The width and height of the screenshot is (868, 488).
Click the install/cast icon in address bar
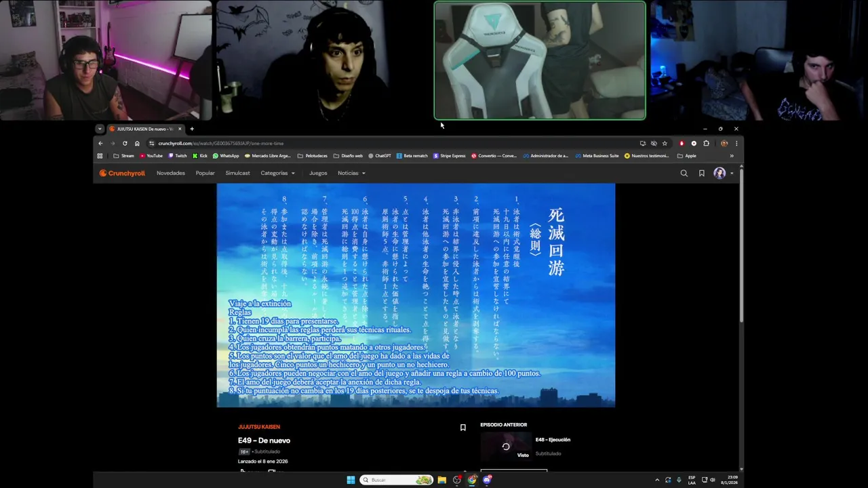pos(643,144)
